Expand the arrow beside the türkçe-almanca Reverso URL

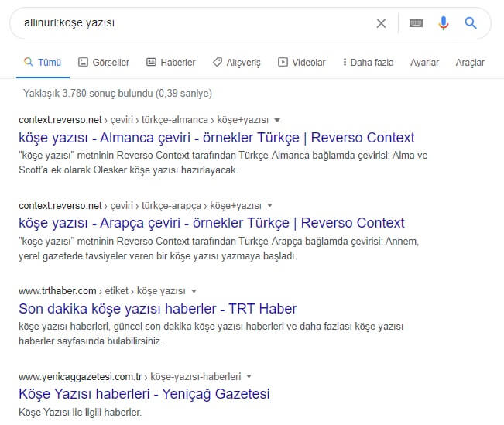277,120
